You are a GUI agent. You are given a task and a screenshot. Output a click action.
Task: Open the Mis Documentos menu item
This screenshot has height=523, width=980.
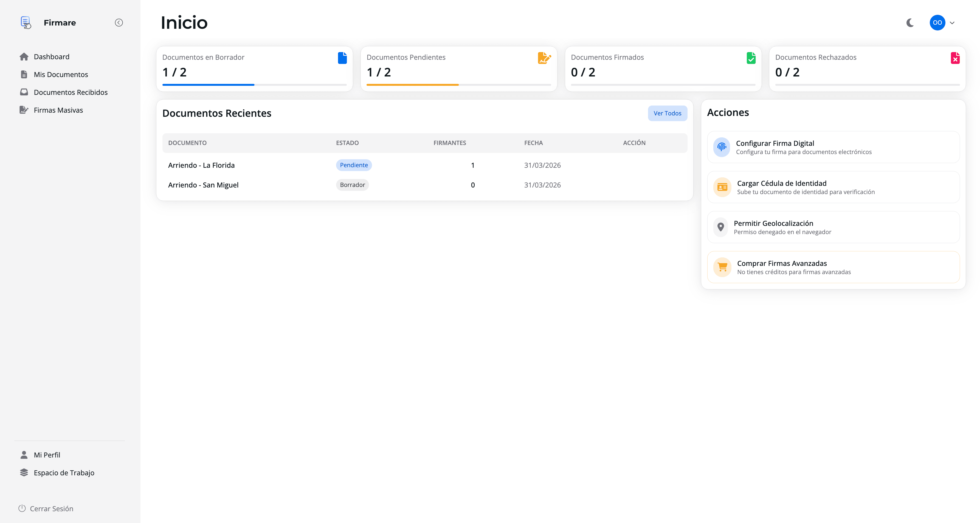click(61, 74)
